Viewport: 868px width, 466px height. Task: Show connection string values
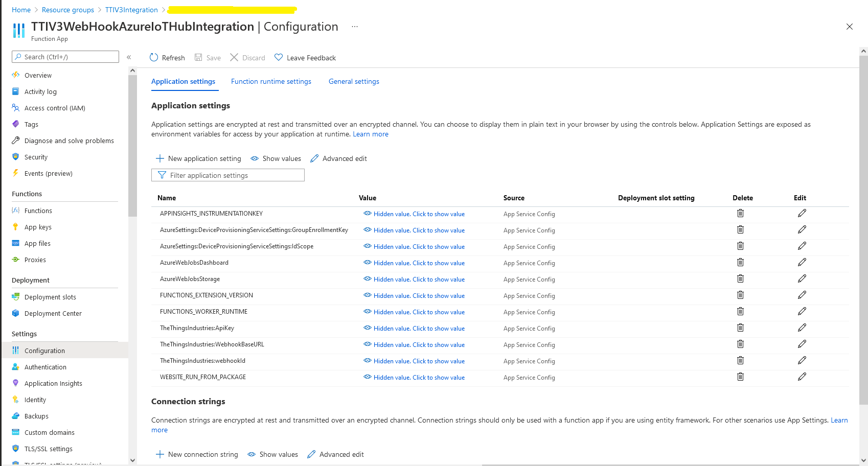point(273,455)
